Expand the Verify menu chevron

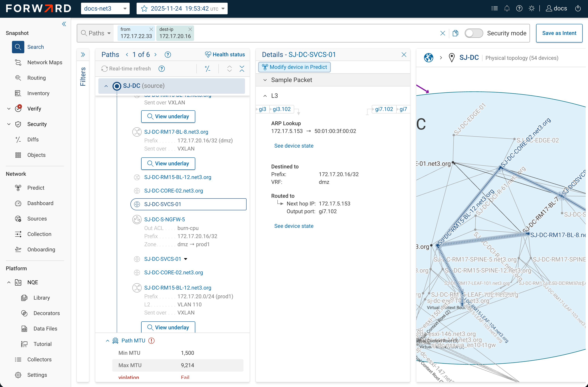(x=9, y=109)
